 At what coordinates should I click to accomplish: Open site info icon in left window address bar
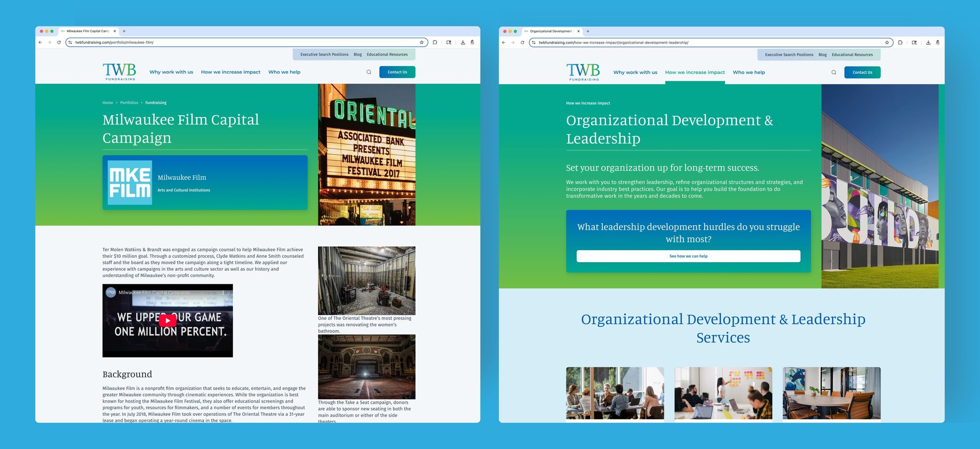click(71, 42)
